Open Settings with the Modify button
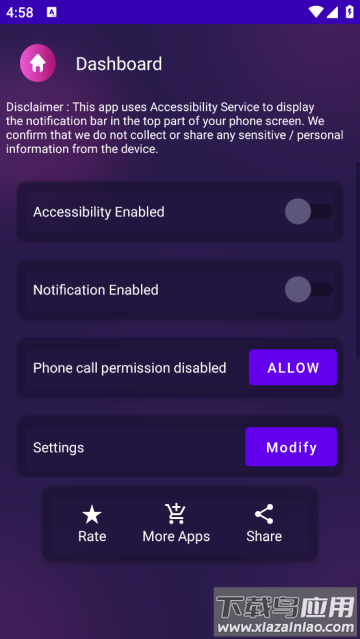360x639 pixels. click(291, 447)
